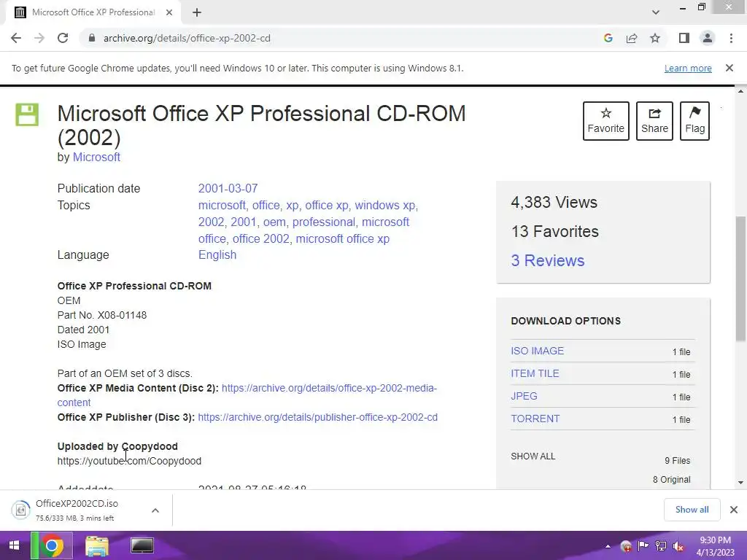747x560 pixels.
Task: Click the '13 Favorites' text
Action: [x=554, y=231]
